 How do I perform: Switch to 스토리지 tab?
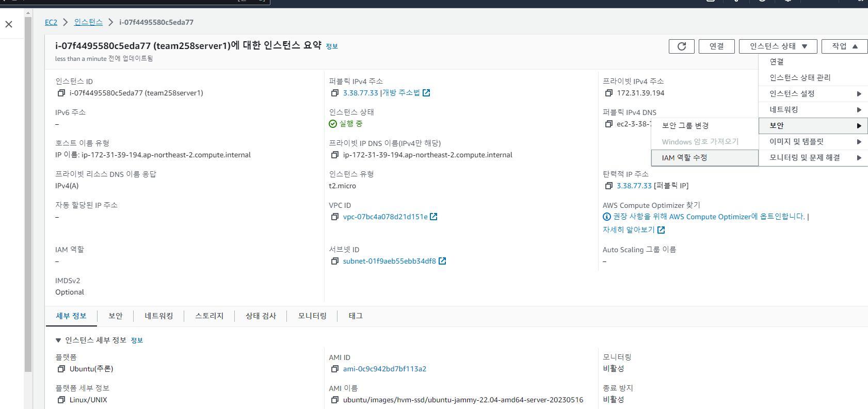pyautogui.click(x=210, y=316)
